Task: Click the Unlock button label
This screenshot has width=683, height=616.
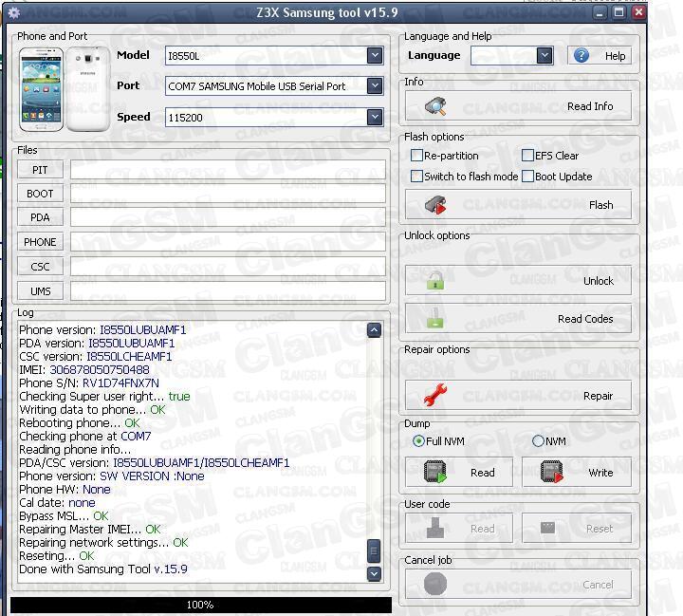Action: pos(598,281)
